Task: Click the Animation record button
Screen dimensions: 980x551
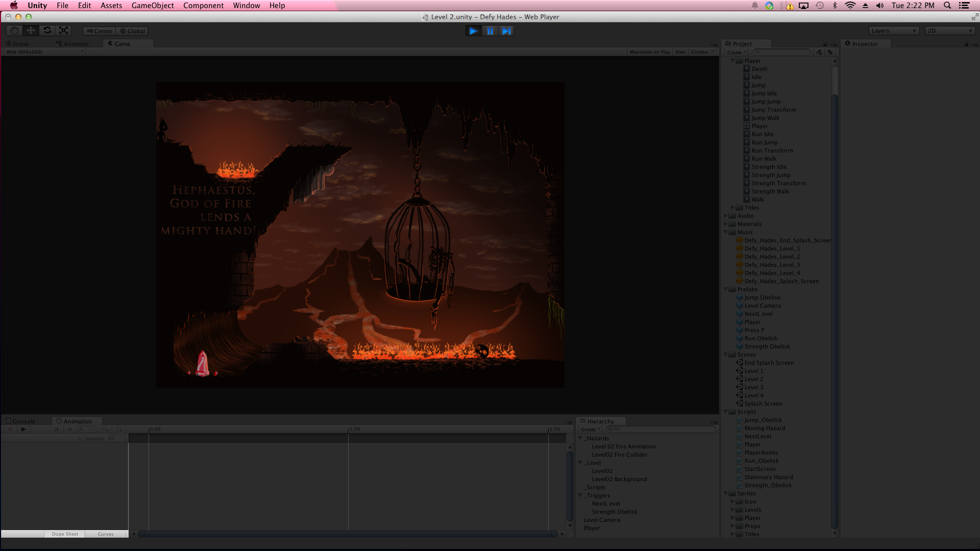Action: point(10,430)
